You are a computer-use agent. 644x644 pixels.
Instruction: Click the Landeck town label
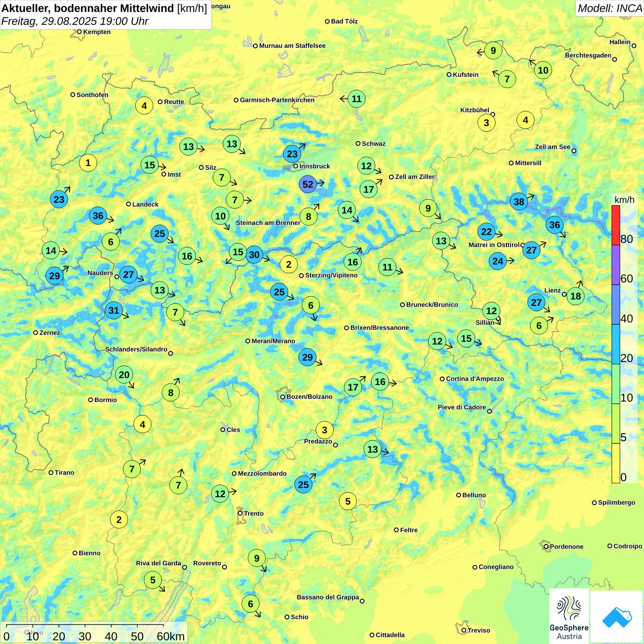[145, 204]
